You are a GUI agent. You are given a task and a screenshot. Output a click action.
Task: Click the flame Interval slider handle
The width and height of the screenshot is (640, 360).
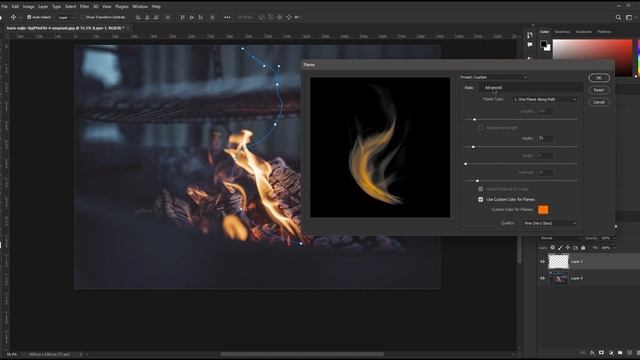pos(477,180)
